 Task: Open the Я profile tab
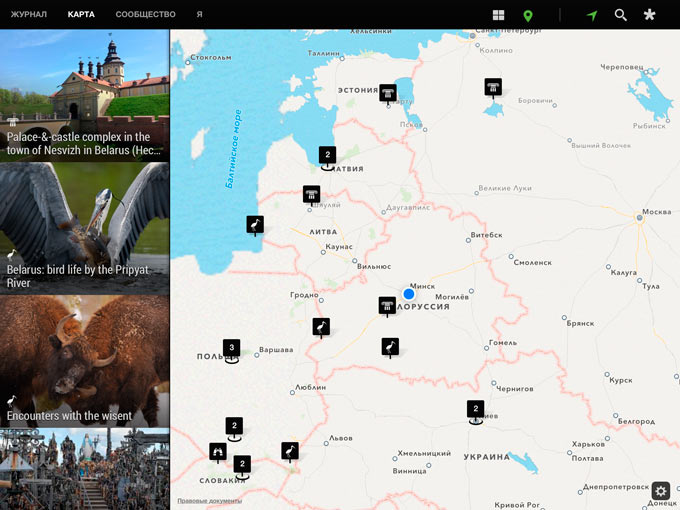point(199,14)
